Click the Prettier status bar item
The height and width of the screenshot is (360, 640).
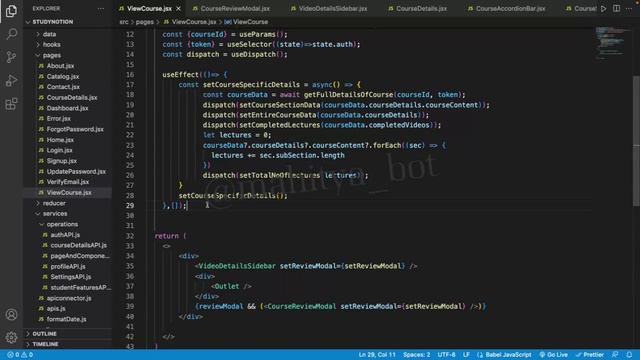(589, 355)
